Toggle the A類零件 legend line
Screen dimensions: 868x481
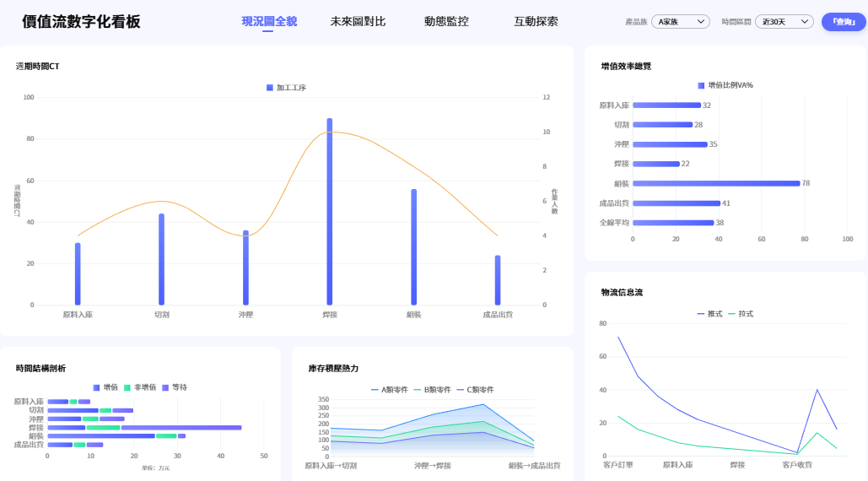click(389, 390)
